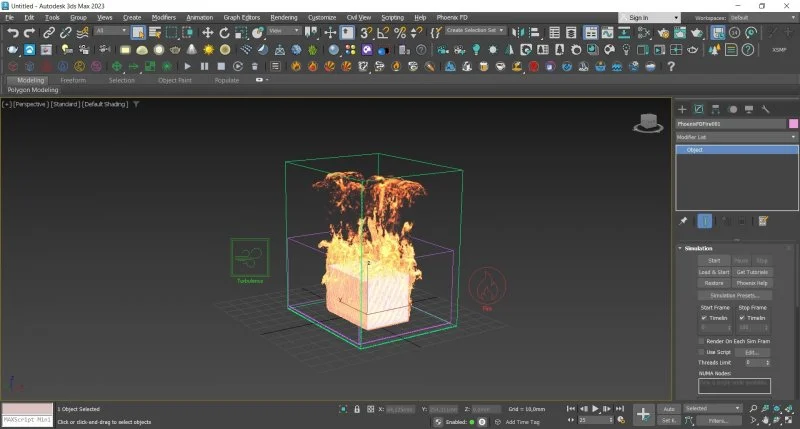Open the Motion command panel tab
Image resolution: width=800 pixels, height=429 pixels.
tap(733, 109)
